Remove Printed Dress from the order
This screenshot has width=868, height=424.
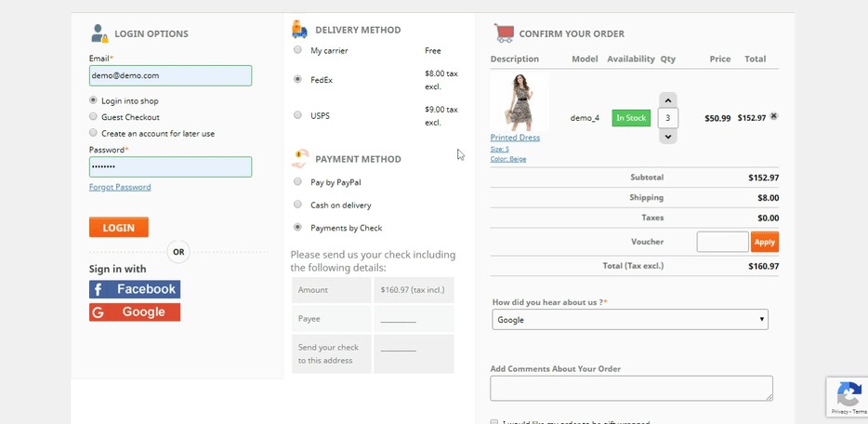click(774, 115)
